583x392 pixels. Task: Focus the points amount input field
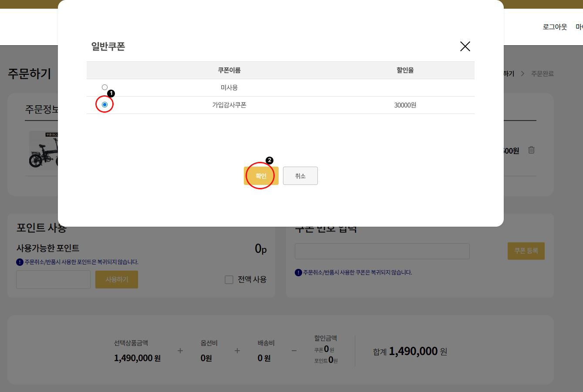tap(53, 279)
